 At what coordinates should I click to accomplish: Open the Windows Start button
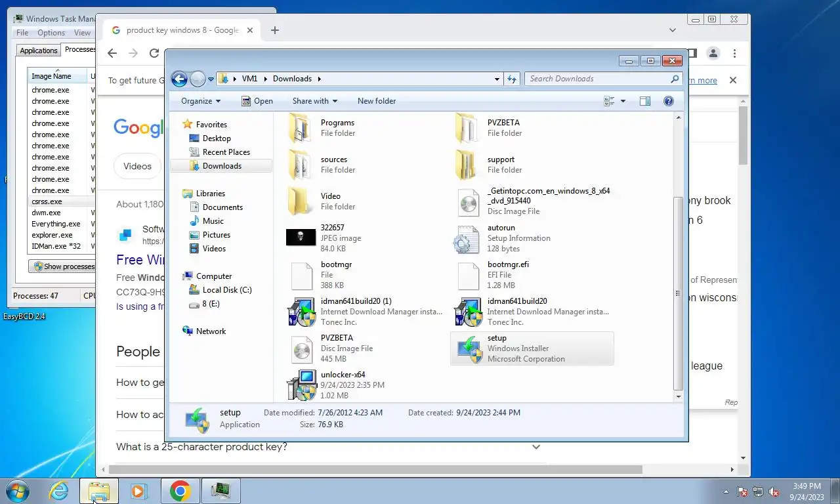point(17,491)
